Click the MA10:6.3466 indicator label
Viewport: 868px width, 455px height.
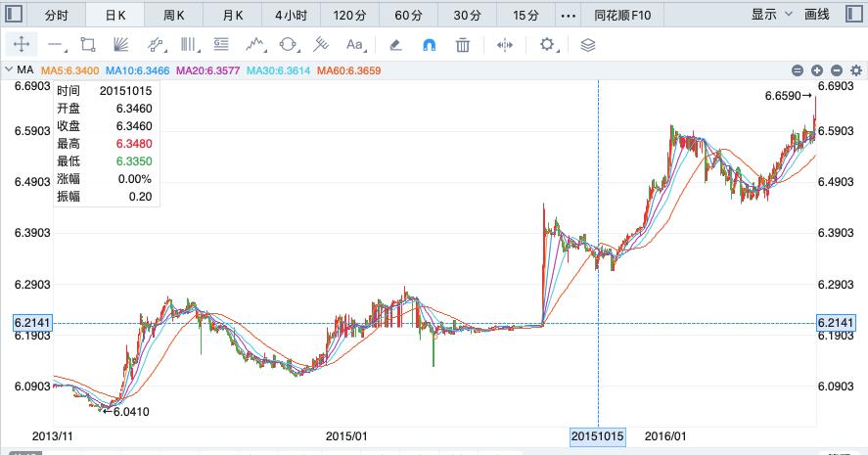pyautogui.click(x=137, y=70)
